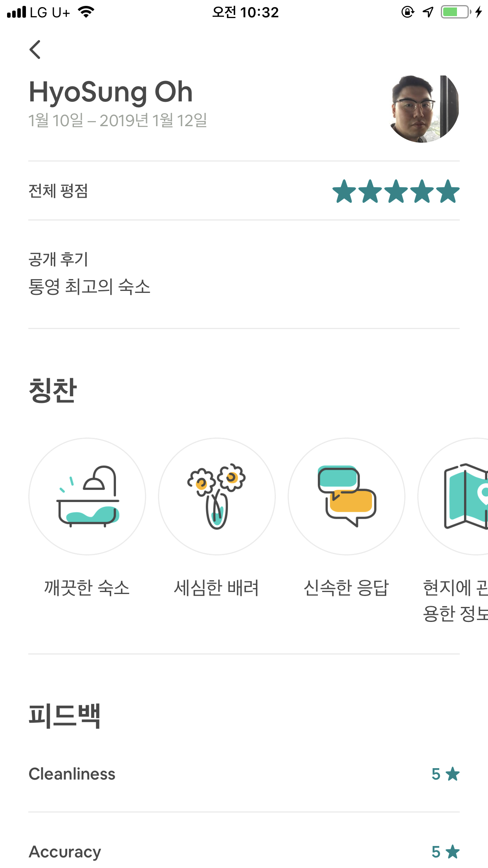This screenshot has height=868, width=488.
Task: Tap the Wi-Fi signal status icon
Action: pos(86,12)
